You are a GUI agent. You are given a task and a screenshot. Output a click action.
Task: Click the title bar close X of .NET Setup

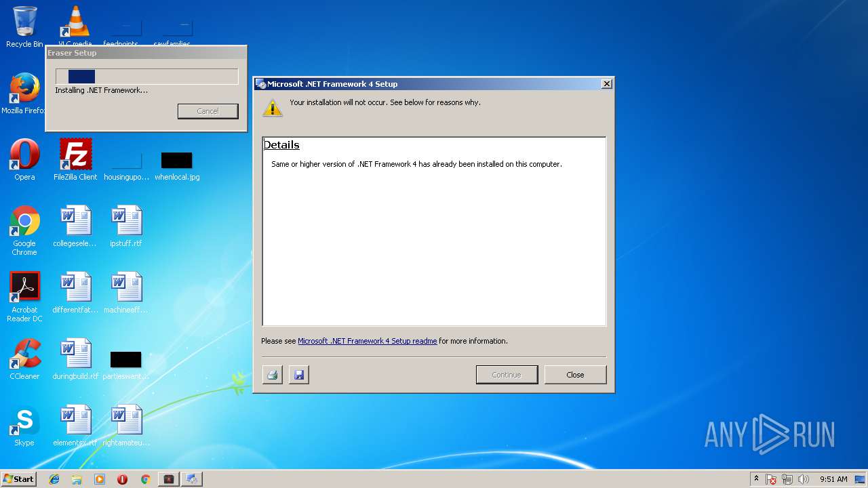click(607, 84)
